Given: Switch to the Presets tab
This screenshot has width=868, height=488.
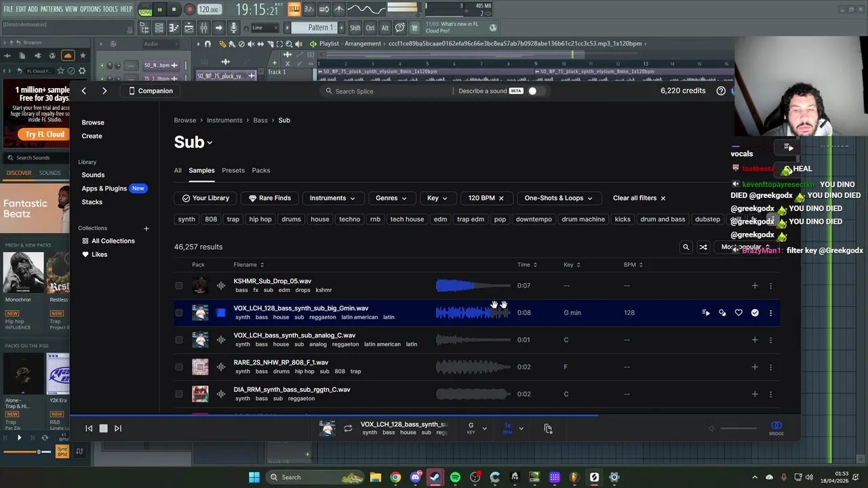Looking at the screenshot, I should (233, 170).
